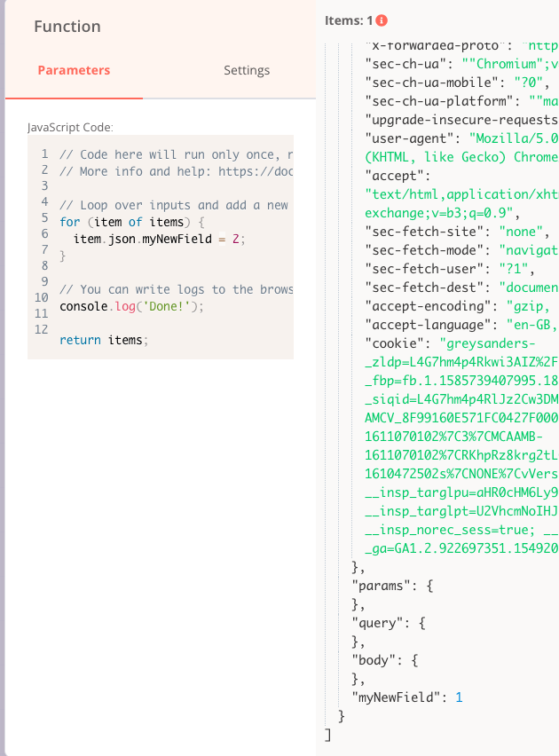Click the 'You can write logs' comment line
Viewport: 559px width, 756px height.
(176, 290)
